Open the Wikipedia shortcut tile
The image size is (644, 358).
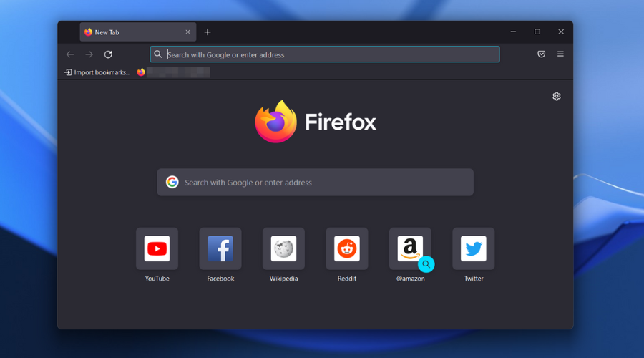click(283, 248)
